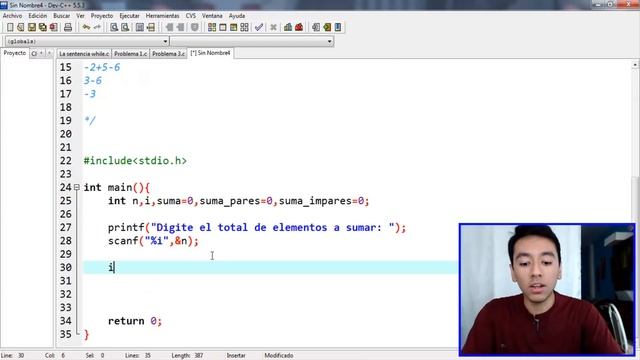Save all files using the stacked floppies icon
Screen dimensions: 640x360
(x=42, y=27)
